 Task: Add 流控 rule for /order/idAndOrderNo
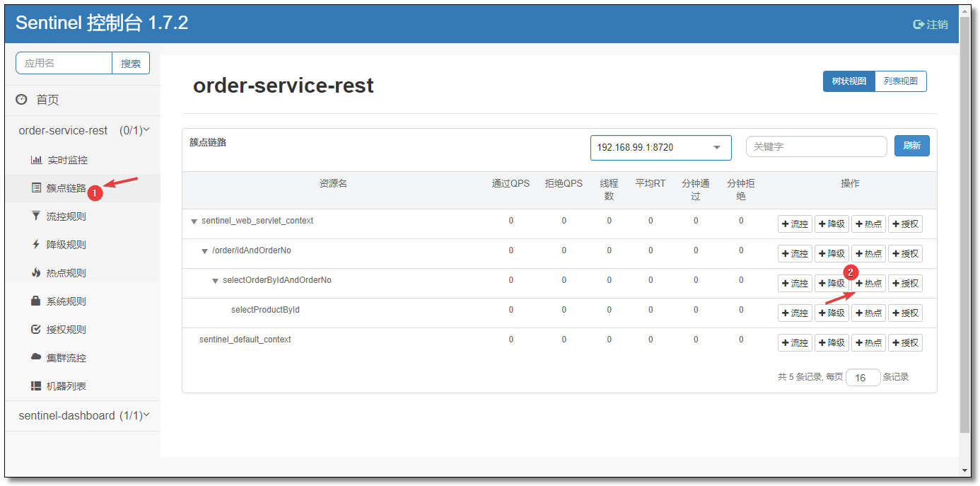coord(795,254)
